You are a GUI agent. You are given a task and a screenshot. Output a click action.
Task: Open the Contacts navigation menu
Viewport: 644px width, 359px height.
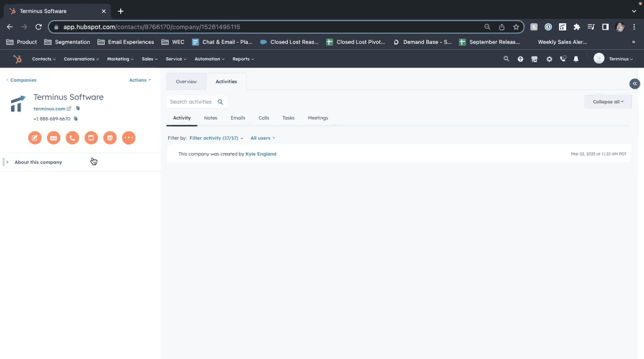[44, 59]
